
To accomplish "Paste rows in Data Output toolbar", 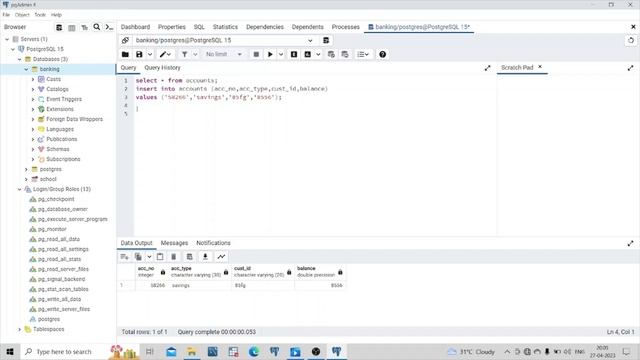I will coord(160,257).
